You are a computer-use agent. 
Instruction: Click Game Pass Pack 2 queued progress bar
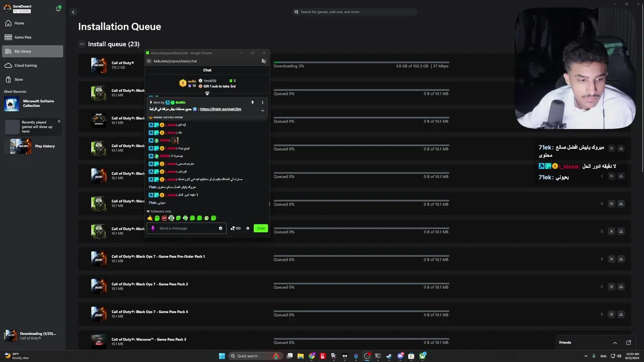pos(361,284)
